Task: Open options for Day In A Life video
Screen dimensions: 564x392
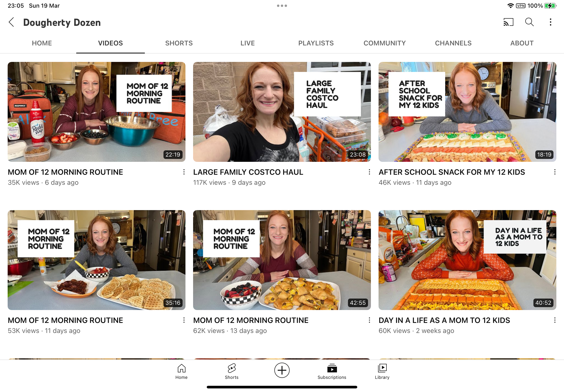Action: [x=555, y=320]
